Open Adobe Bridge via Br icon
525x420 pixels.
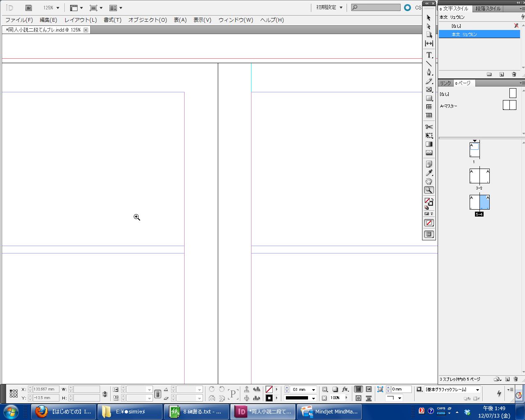29,8
